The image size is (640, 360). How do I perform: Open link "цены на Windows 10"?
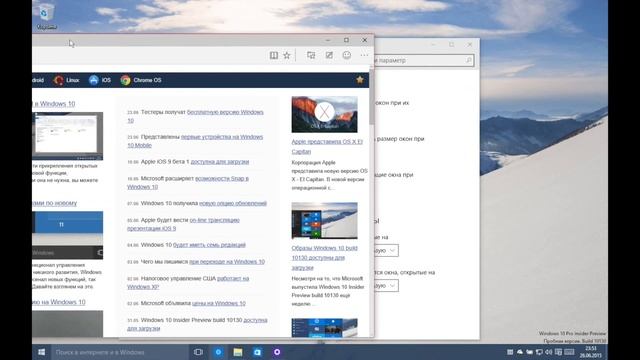pyautogui.click(x=219, y=303)
